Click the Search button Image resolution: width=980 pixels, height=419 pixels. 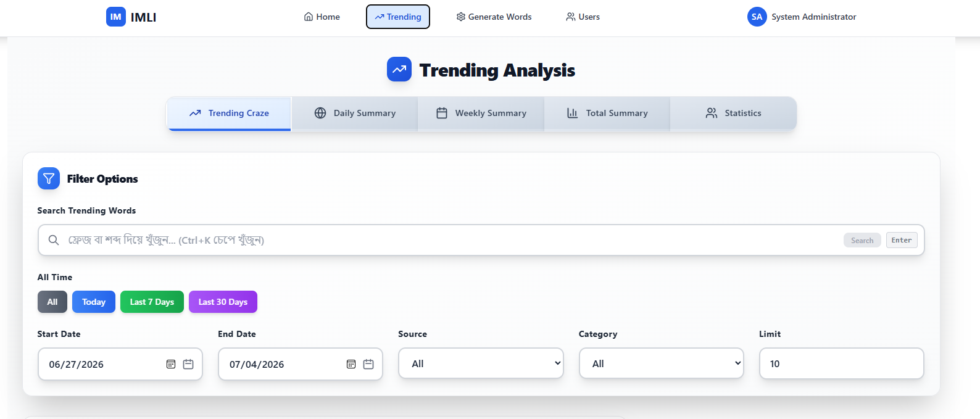(x=862, y=240)
